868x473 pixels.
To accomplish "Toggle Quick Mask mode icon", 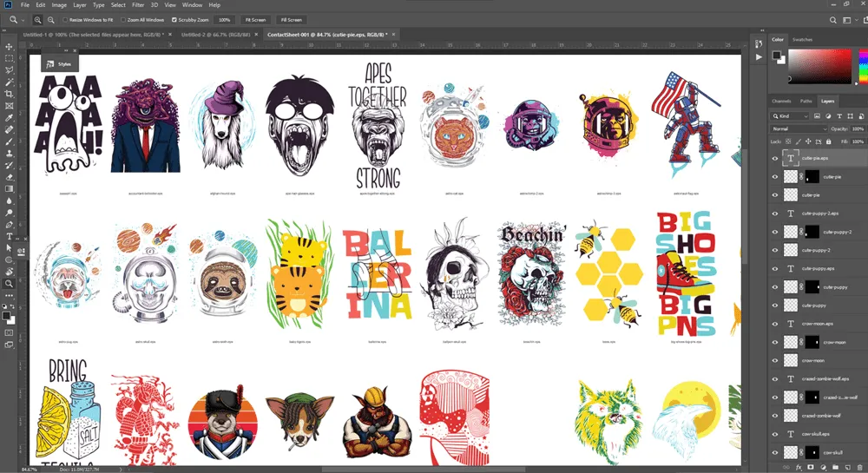I will pos(9,332).
